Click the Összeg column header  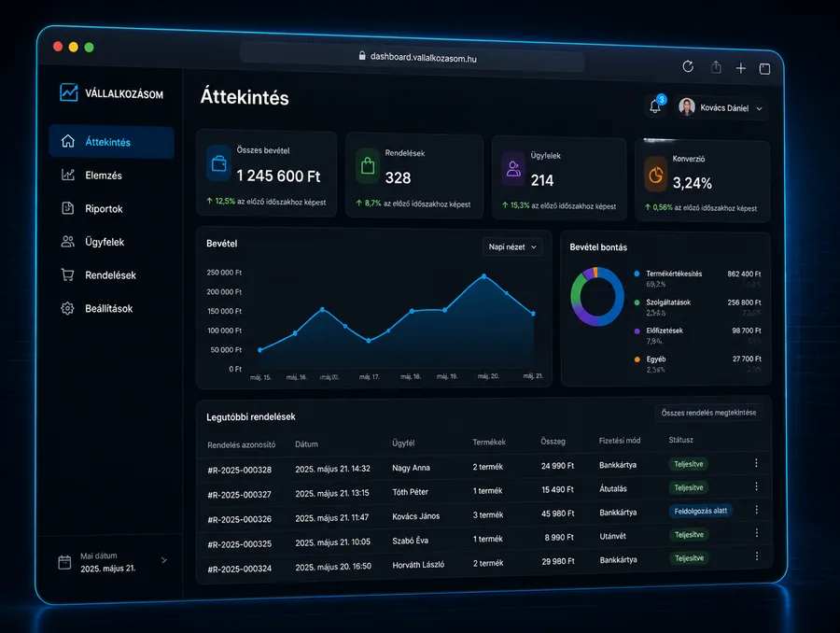click(x=553, y=441)
